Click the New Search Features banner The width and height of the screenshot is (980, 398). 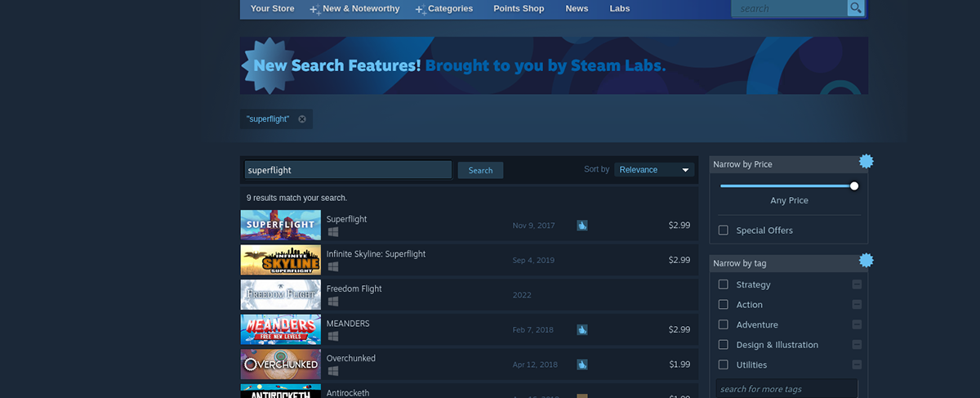coord(554,65)
